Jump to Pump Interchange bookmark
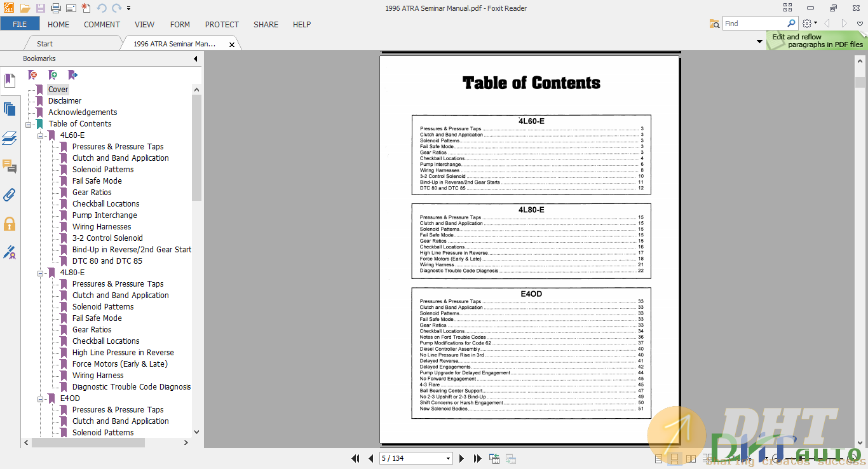 [x=104, y=215]
